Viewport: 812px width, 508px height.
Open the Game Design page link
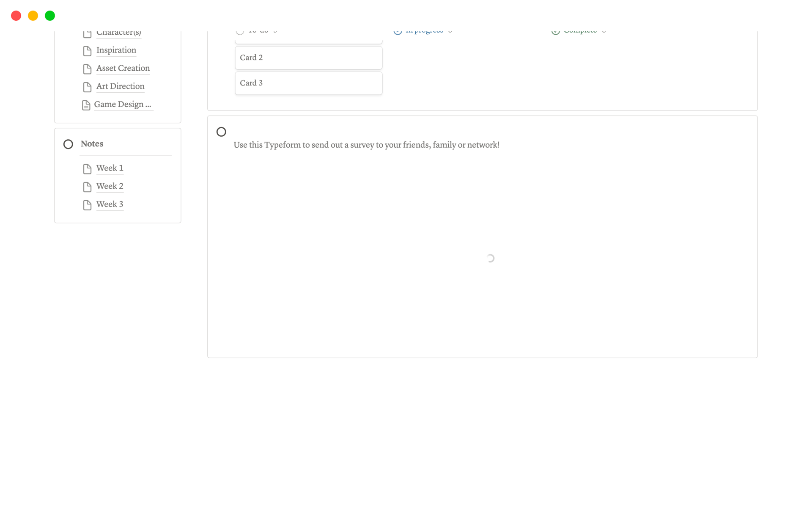[x=122, y=104]
